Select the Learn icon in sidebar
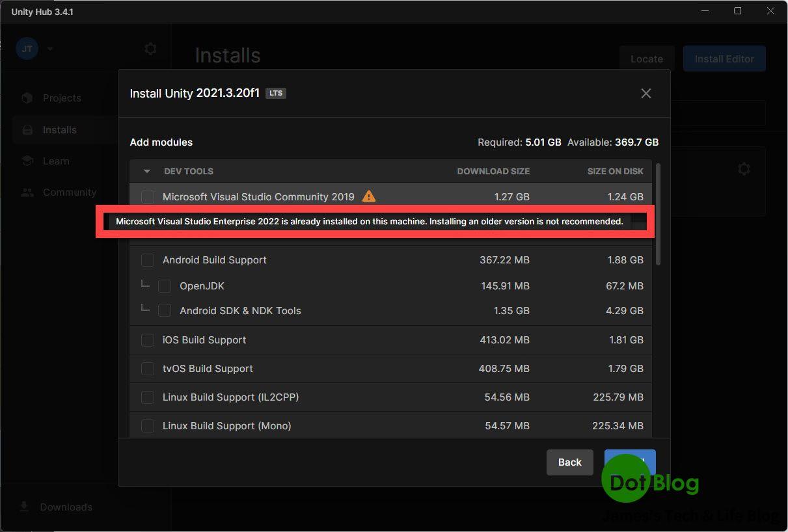The image size is (788, 532). (27, 161)
